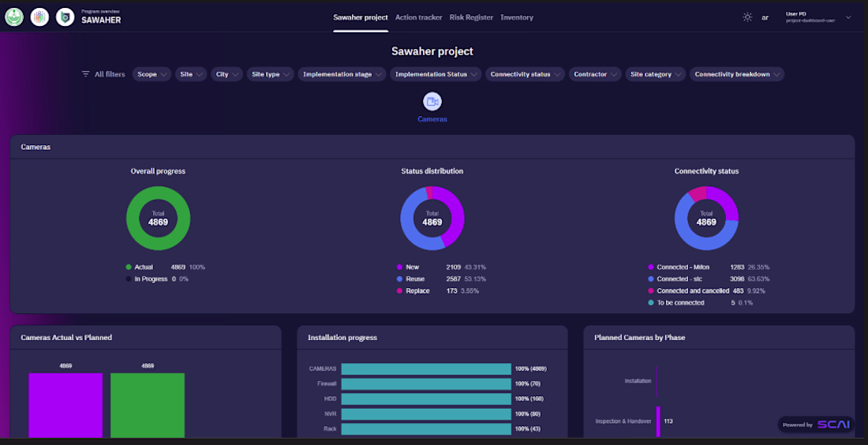Click the colorful striped circular logo
The height and width of the screenshot is (445, 868).
tap(39, 17)
